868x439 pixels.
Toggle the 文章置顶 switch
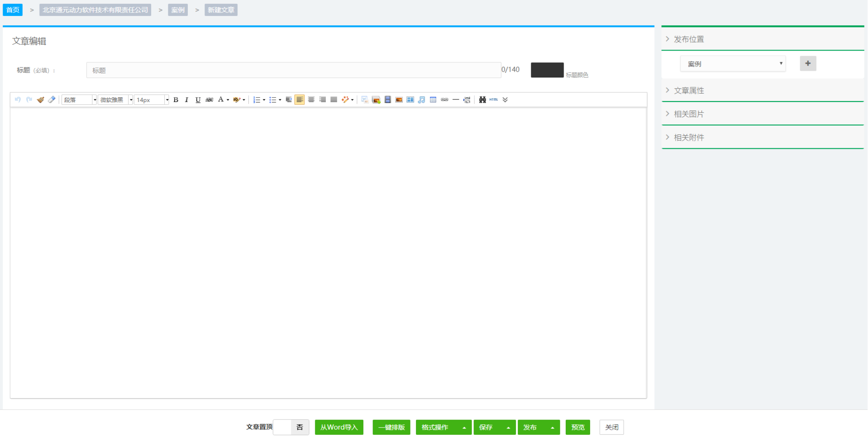point(291,427)
